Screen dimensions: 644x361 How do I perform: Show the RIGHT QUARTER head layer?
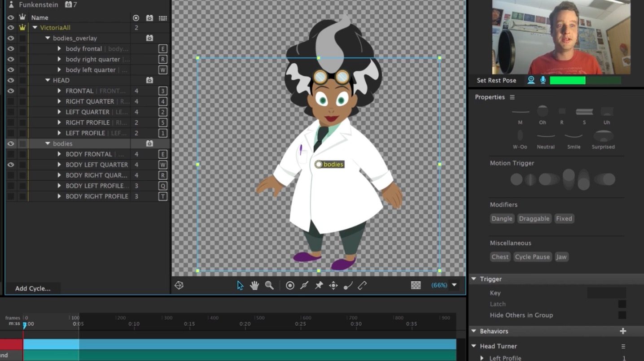tap(11, 101)
